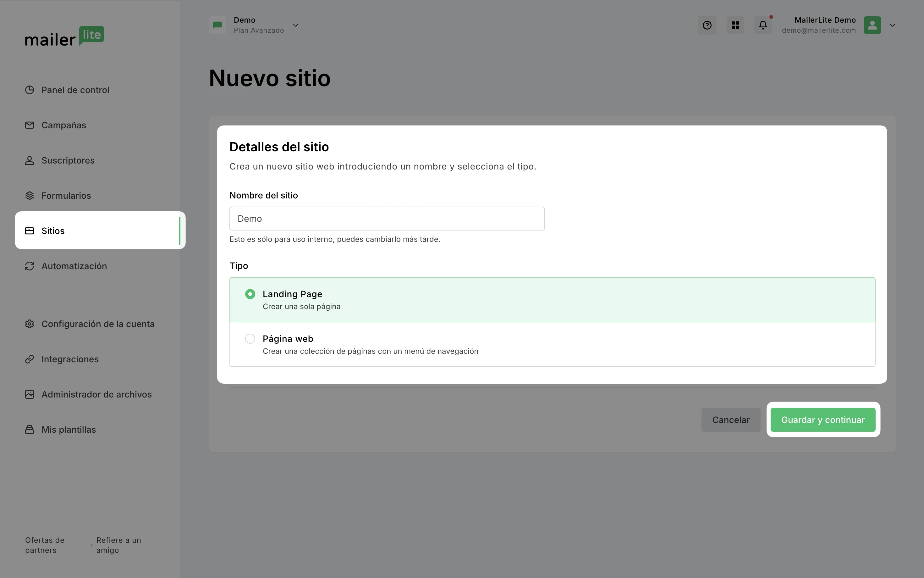Click the Automatización refresh icon

[x=30, y=266]
